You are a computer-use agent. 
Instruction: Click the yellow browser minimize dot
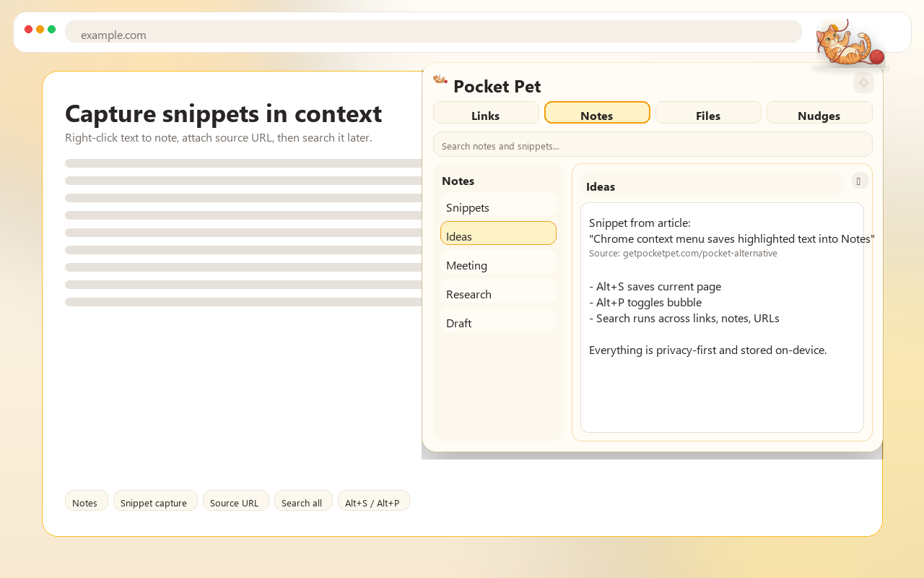coord(40,30)
